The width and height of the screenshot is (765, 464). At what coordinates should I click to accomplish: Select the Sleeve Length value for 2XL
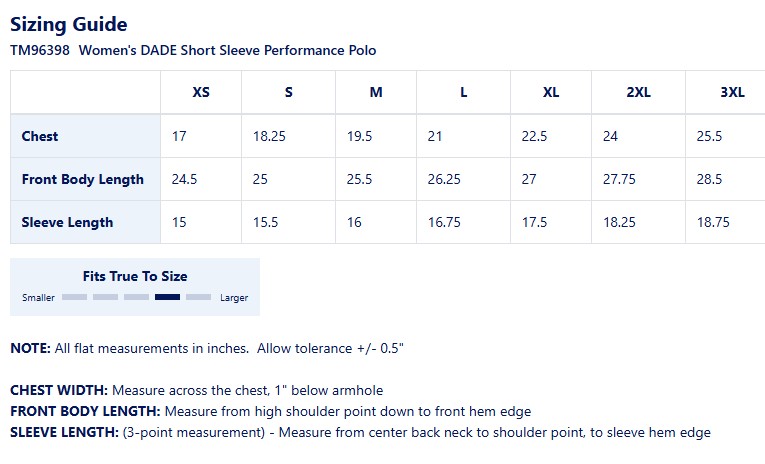tap(619, 222)
